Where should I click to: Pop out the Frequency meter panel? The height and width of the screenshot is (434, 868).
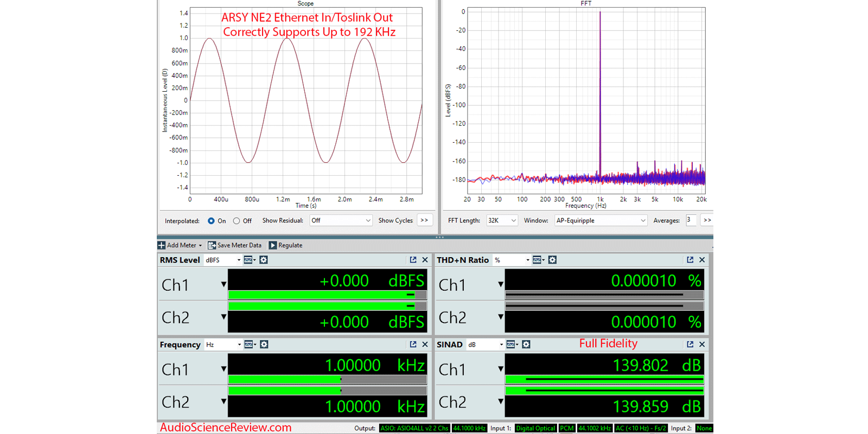(413, 344)
